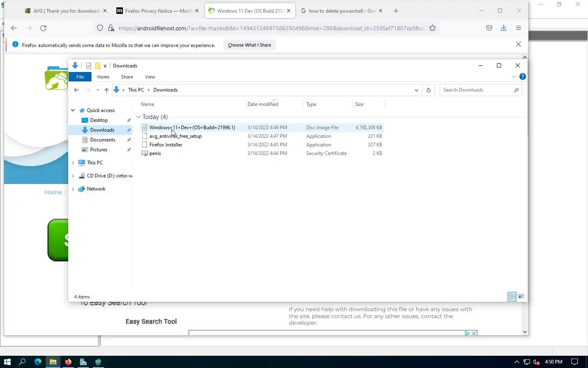Close the AVG Thank you tab

click(x=105, y=11)
